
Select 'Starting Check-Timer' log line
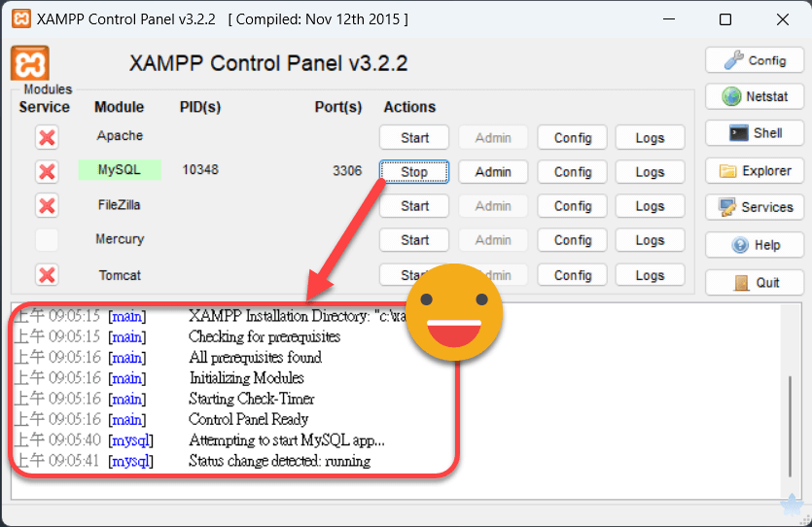click(x=252, y=399)
